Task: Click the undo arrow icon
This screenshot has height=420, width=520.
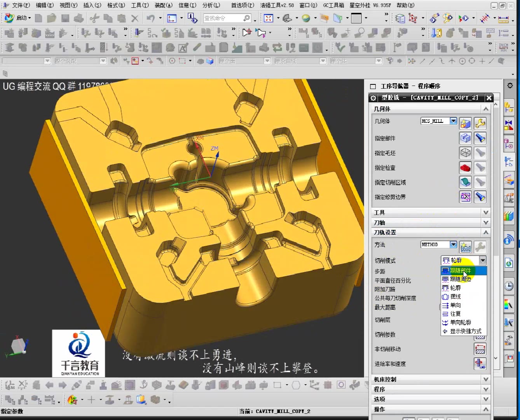Action: (151, 18)
